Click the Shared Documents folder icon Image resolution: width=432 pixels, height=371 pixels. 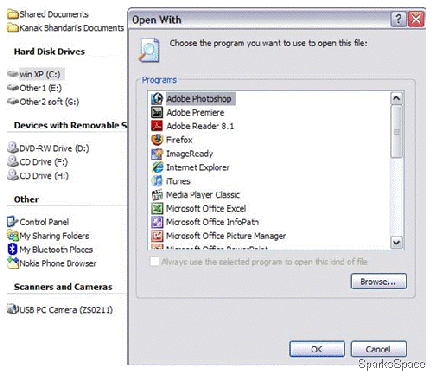pos(13,14)
